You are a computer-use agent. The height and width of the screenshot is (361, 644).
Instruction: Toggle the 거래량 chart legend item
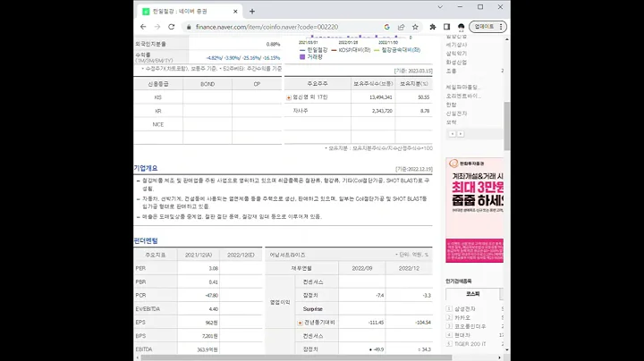[x=311, y=57]
